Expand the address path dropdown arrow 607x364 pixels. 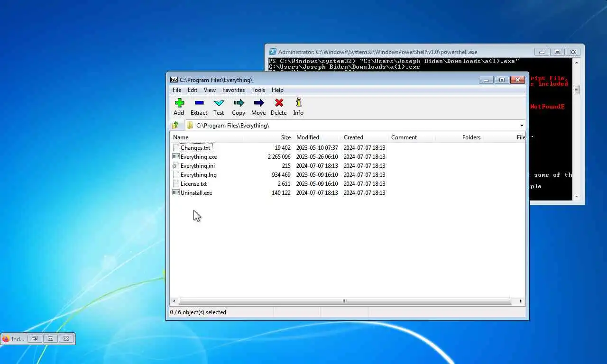(x=522, y=126)
